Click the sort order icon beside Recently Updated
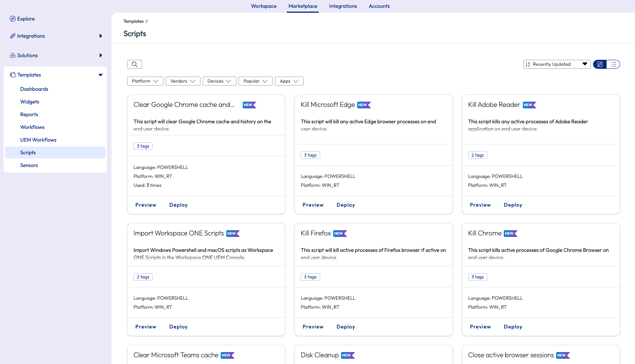This screenshot has height=364, width=635. 528,64
